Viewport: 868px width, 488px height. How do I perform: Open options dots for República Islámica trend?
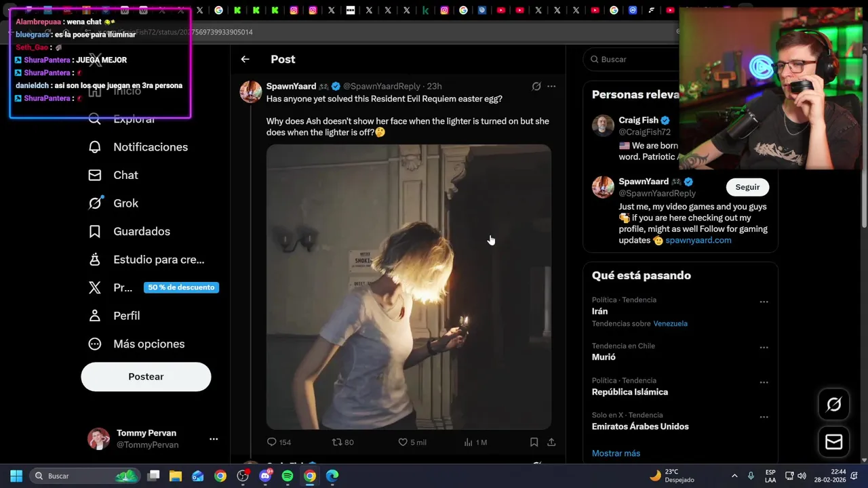764,382
